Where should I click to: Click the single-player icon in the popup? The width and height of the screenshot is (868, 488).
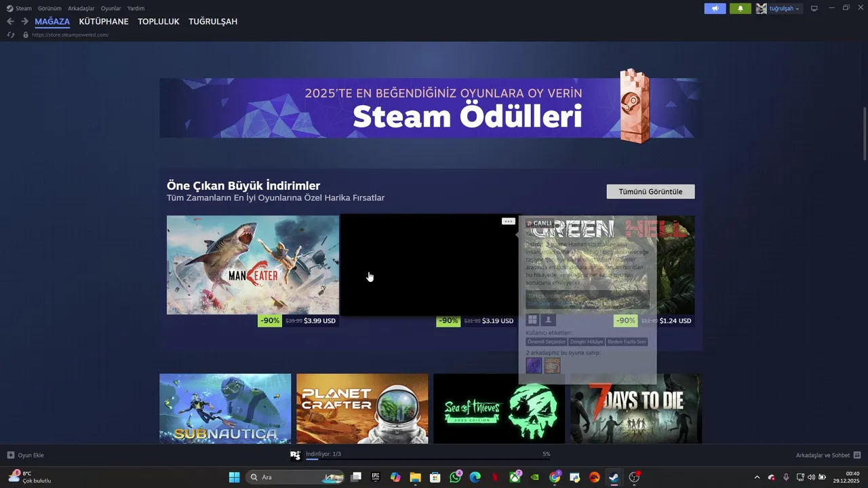pyautogui.click(x=549, y=319)
